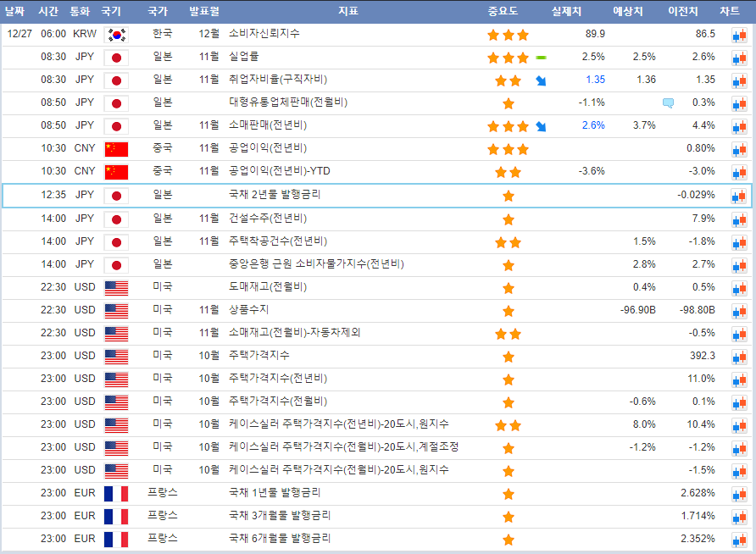Click the comment bubble on 대형유통업체판매 row
Viewport: 756px width, 554px height.
pos(669,103)
